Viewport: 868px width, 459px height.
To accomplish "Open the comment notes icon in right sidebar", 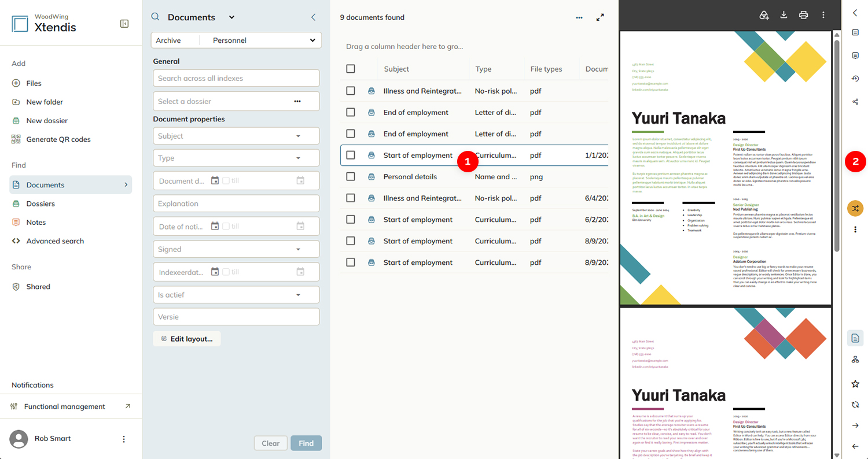I will [x=855, y=55].
